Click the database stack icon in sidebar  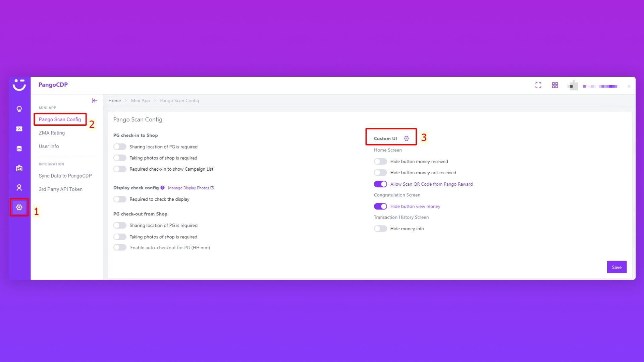pyautogui.click(x=19, y=148)
